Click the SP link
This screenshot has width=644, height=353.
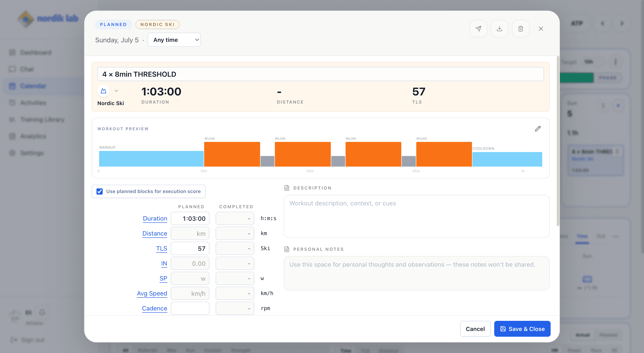pos(163,279)
